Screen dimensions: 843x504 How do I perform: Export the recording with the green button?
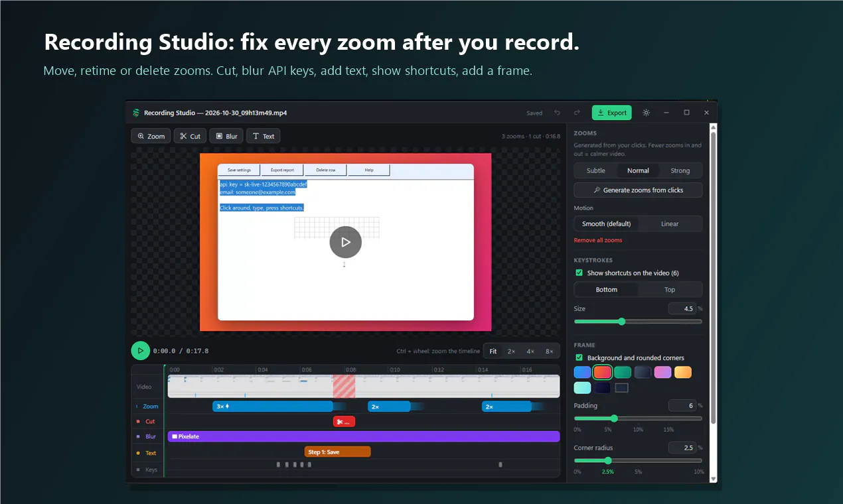click(x=611, y=113)
